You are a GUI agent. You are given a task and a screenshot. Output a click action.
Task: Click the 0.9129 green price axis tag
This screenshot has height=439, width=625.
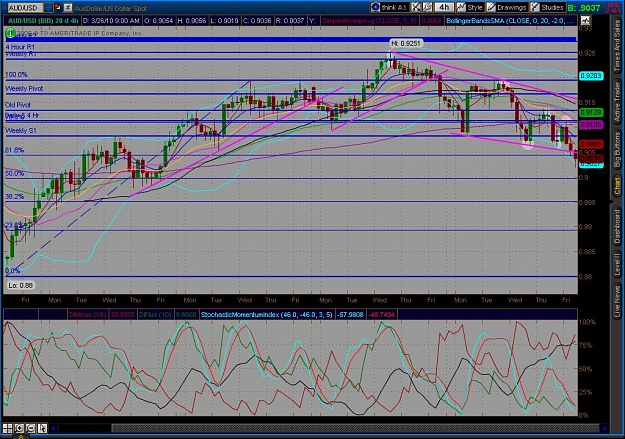click(591, 113)
